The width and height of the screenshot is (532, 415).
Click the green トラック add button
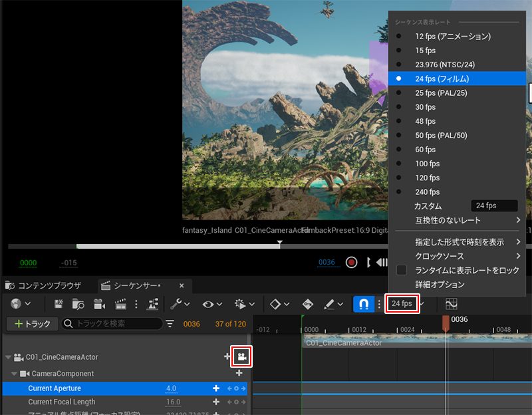[31, 324]
